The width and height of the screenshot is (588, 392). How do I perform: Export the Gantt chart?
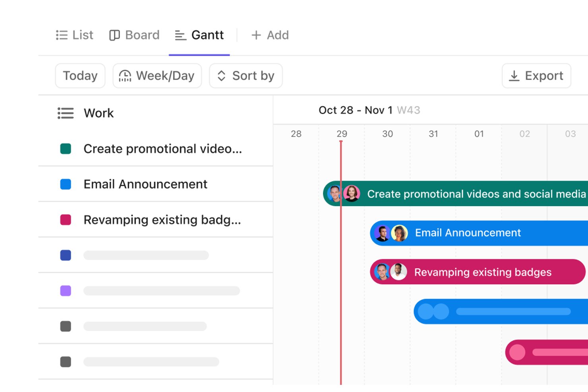[x=536, y=75]
